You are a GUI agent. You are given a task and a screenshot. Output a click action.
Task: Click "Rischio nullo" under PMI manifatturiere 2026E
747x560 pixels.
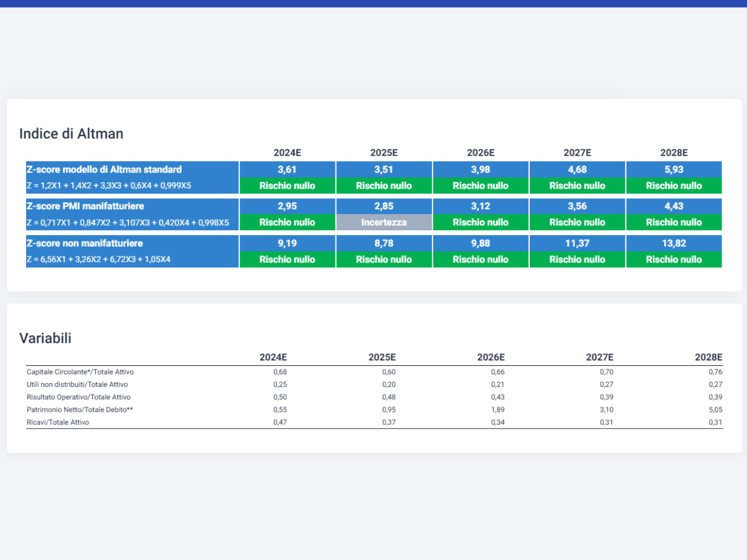(x=481, y=222)
